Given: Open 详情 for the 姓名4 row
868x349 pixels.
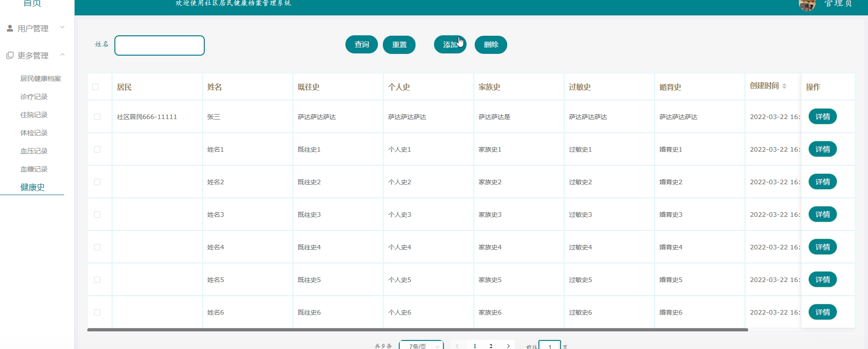Looking at the screenshot, I should pos(823,247).
